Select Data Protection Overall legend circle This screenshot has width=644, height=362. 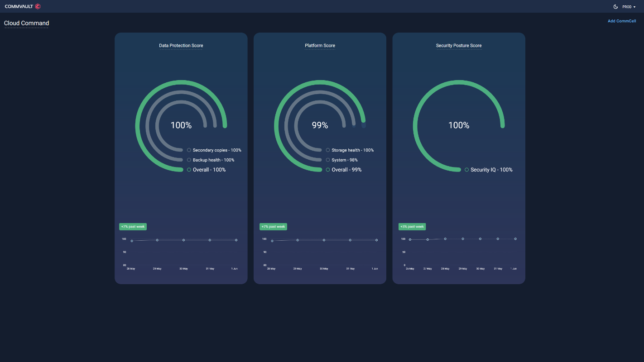(189, 170)
